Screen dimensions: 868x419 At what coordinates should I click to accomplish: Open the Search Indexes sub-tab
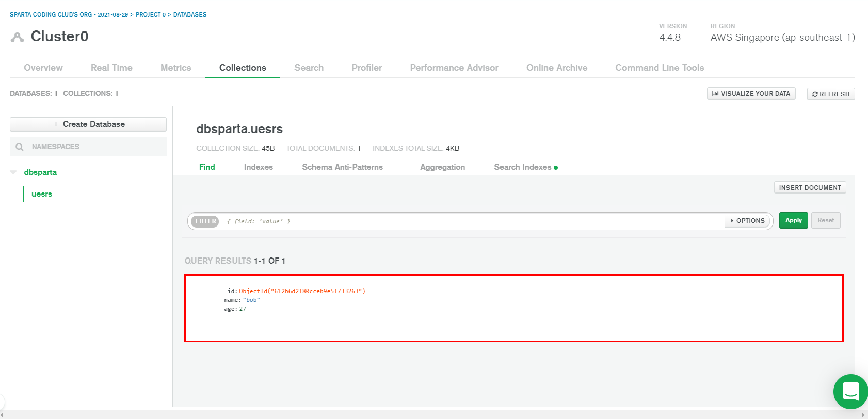coord(523,167)
